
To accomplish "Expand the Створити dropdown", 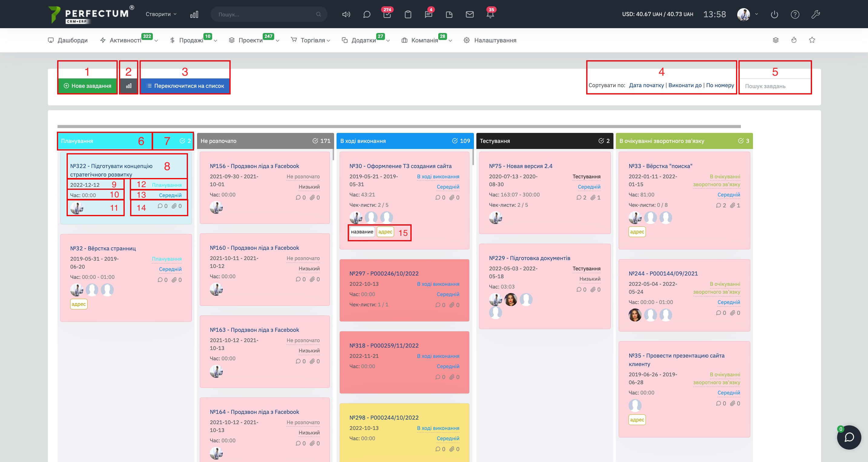I will click(161, 14).
